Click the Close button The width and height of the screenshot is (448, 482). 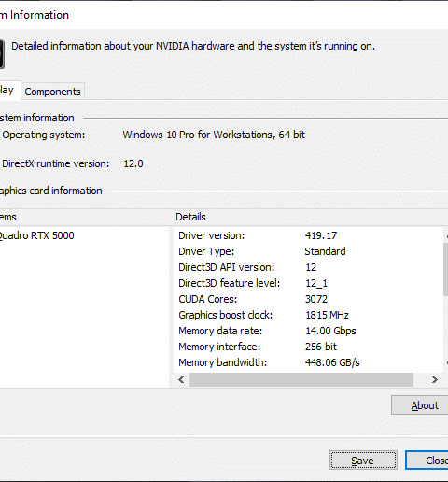click(x=427, y=460)
